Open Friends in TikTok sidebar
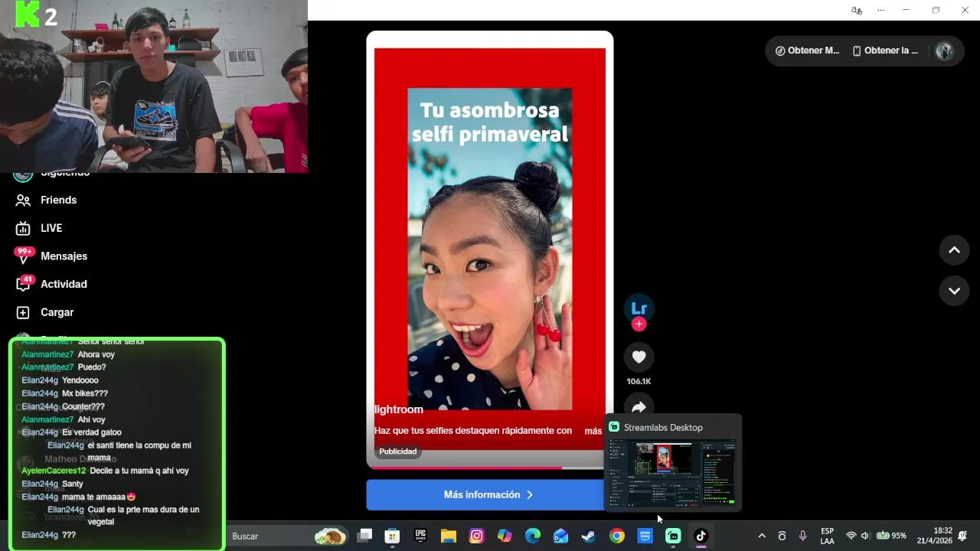980x551 pixels. pyautogui.click(x=59, y=200)
